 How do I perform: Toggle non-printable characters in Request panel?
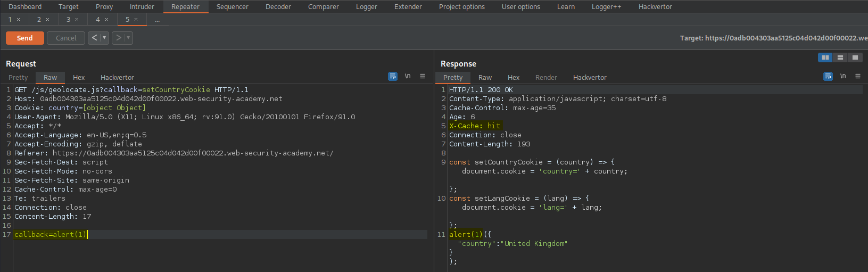[x=408, y=77]
